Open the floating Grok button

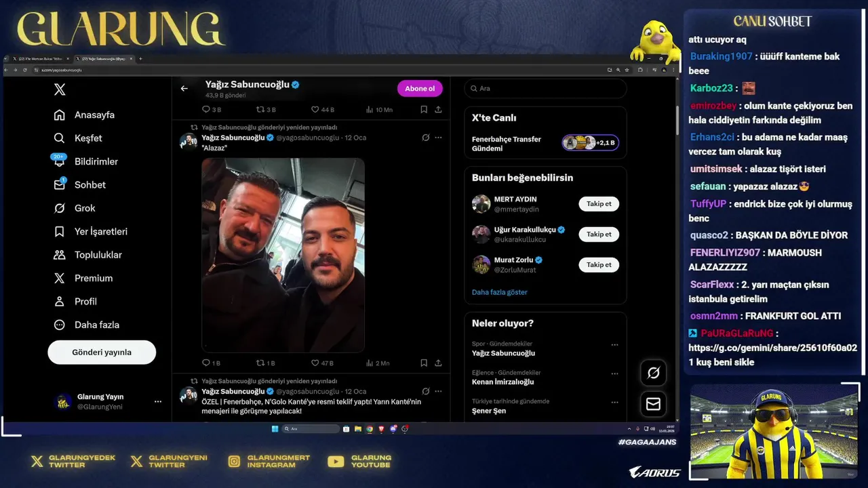[653, 373]
